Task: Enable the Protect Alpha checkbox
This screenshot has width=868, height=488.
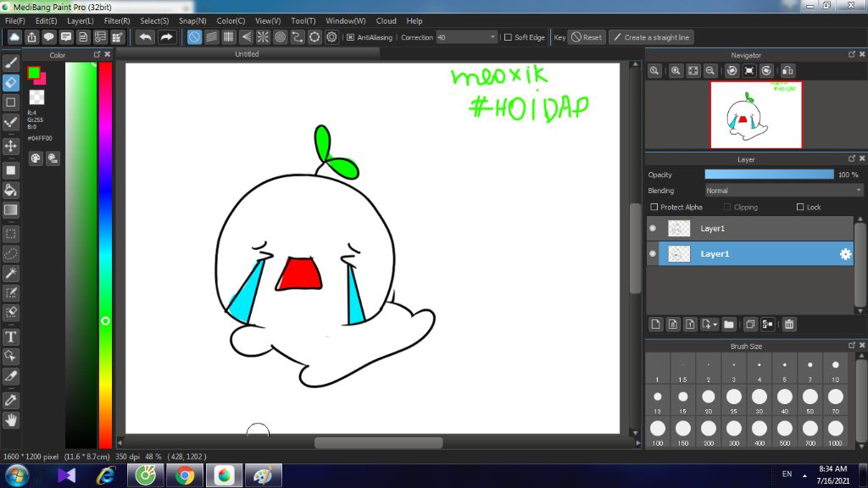Action: pyautogui.click(x=654, y=208)
